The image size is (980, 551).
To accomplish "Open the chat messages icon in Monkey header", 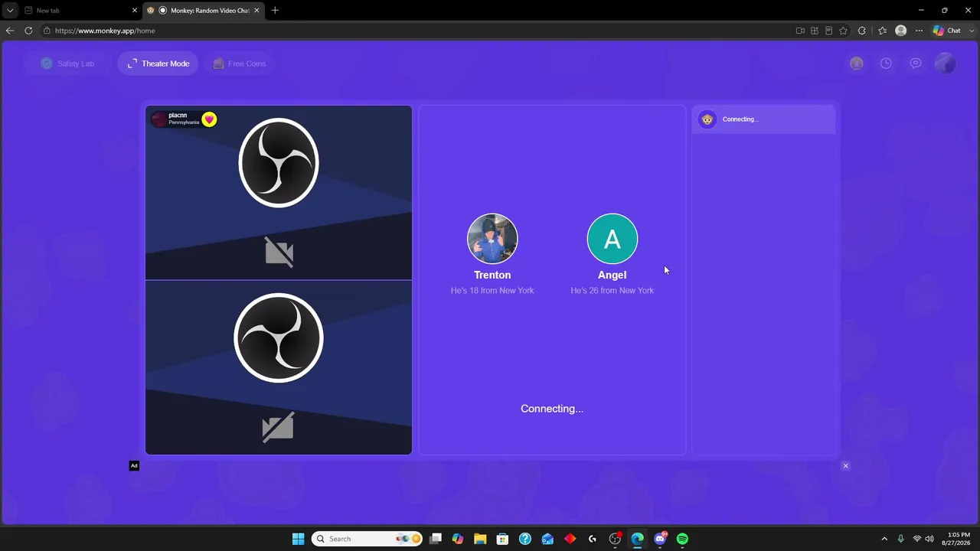I will (x=916, y=64).
